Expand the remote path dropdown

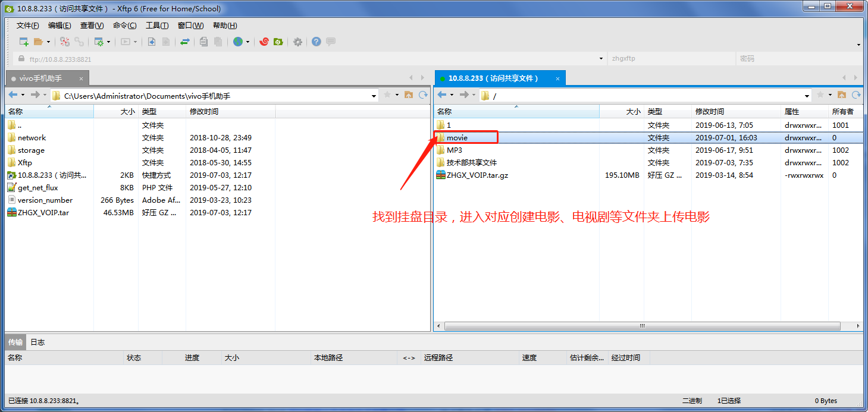point(807,96)
